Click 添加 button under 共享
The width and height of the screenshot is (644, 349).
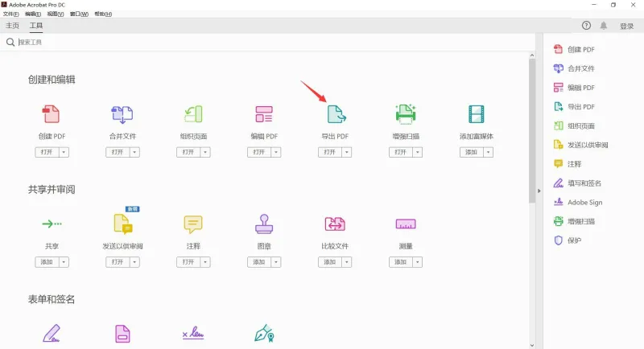[x=47, y=262]
